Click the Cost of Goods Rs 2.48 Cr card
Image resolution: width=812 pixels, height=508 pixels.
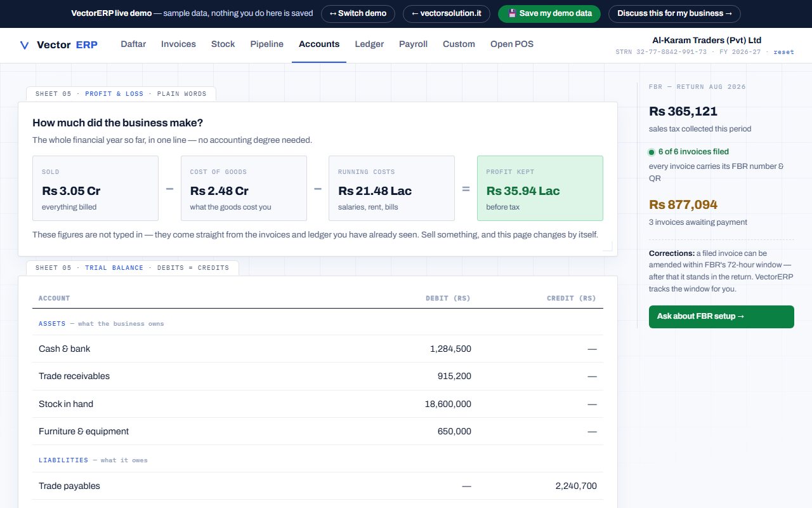point(244,189)
